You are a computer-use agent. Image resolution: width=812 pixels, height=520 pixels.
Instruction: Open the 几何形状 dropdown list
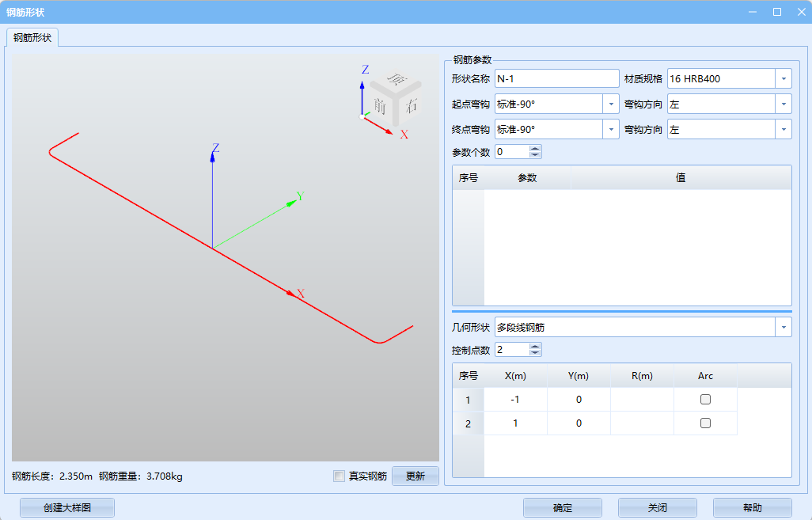coord(783,328)
